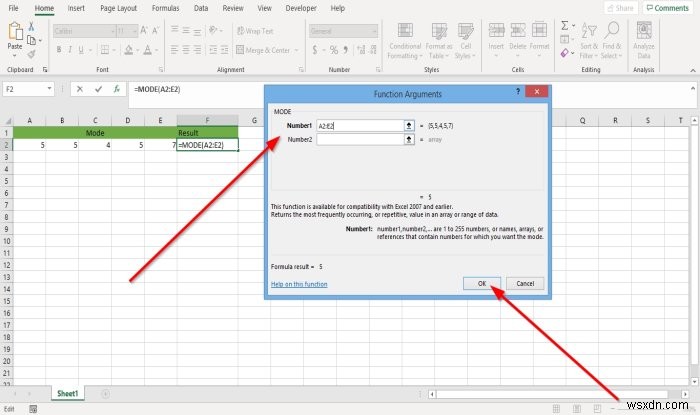700x415 pixels.
Task: Click the Number1 input field
Action: pyautogui.click(x=359, y=126)
